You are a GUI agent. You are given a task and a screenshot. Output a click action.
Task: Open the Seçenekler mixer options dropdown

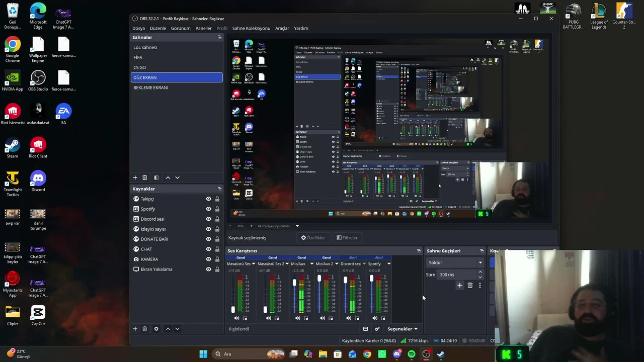403,329
